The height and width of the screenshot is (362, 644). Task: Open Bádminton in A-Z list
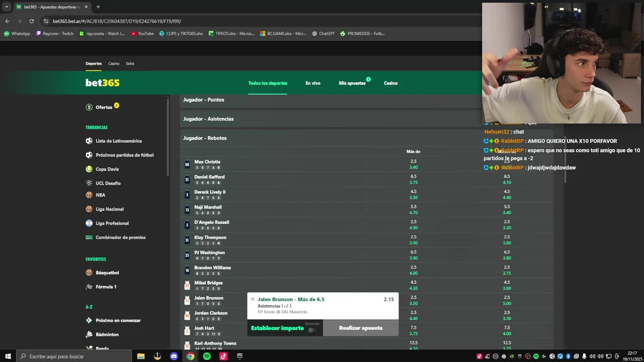[x=107, y=335]
